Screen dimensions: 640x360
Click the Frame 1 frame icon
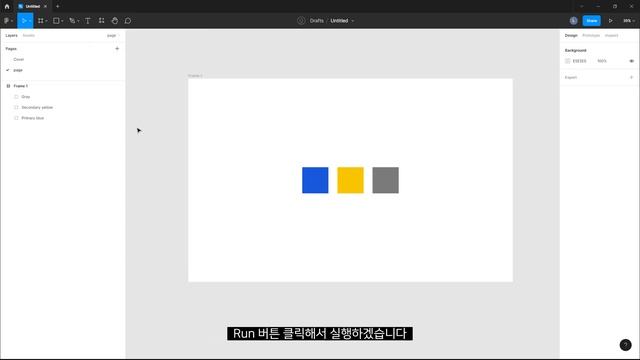(x=8, y=86)
